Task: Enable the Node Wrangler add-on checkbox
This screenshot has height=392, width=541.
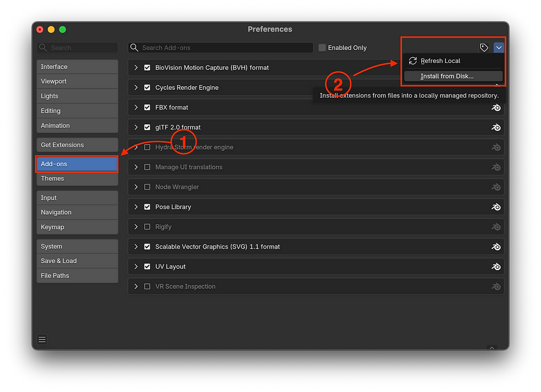Action: point(147,187)
